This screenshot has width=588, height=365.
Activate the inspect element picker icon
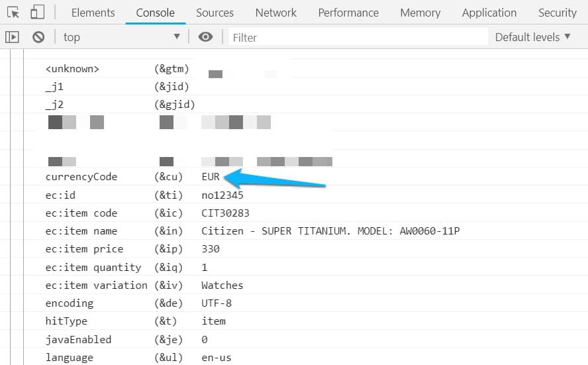(x=13, y=13)
